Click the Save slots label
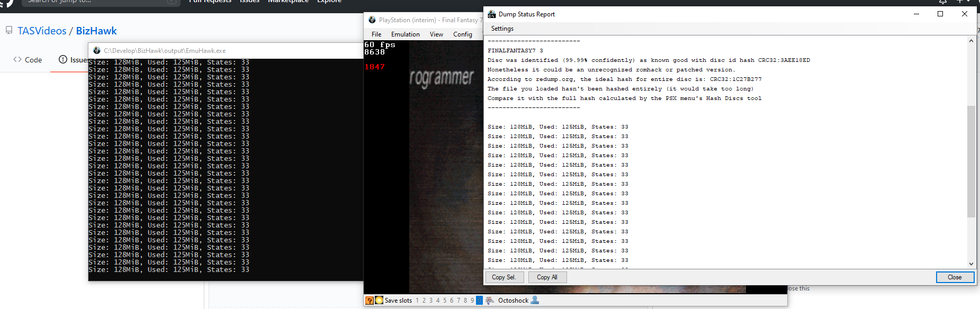This screenshot has height=309, width=980. point(398,301)
